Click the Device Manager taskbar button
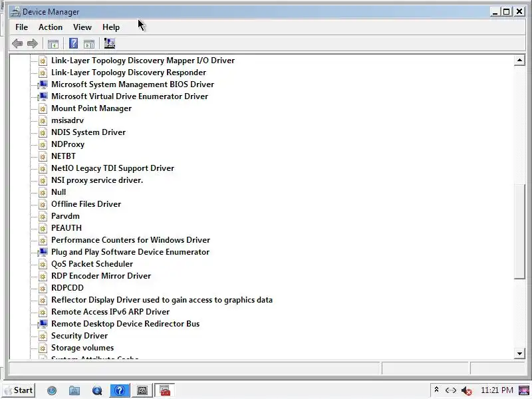Image resolution: width=532 pixels, height=399 pixels. 165,390
